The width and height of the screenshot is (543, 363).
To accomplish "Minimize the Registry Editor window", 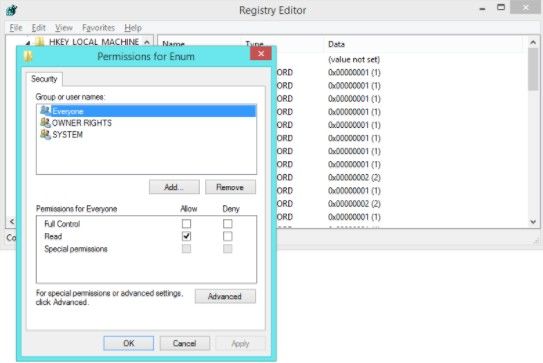I will [x=482, y=8].
